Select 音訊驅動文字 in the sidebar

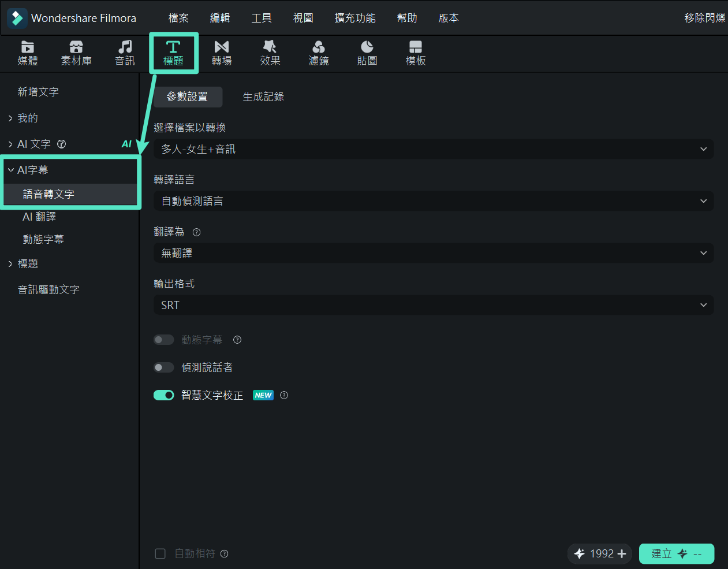tap(48, 289)
